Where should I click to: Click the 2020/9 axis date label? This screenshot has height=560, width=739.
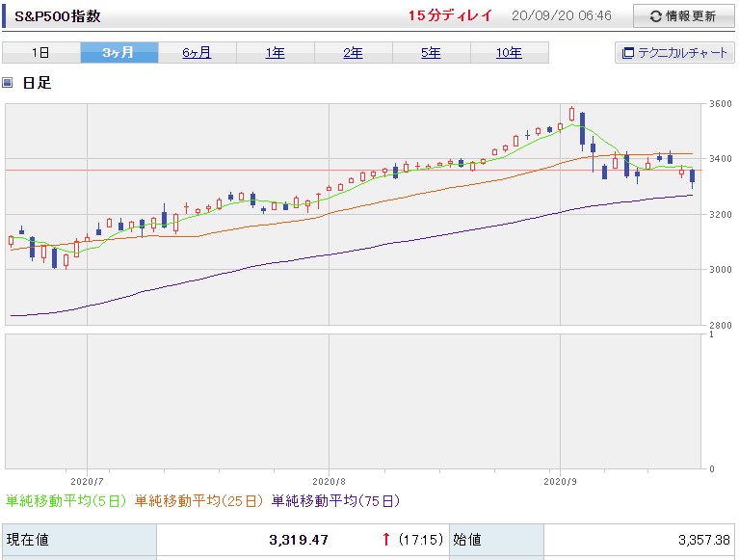pos(560,481)
